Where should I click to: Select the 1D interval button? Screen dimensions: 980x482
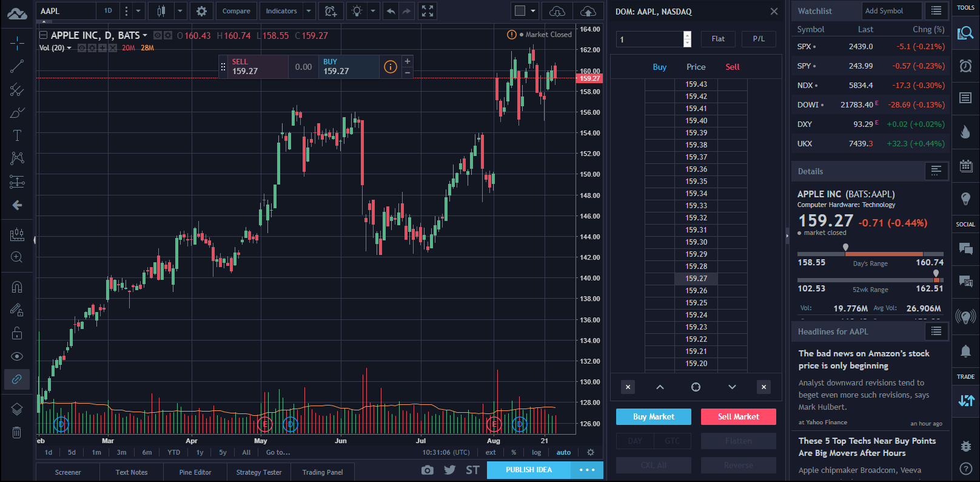coord(108,11)
